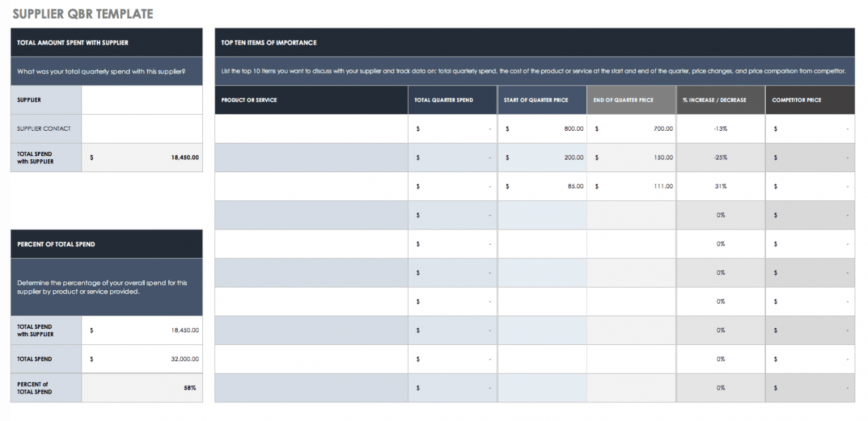Click the 31% increase/decrease cell
Viewport: 868px width, 421px height.
coord(720,186)
